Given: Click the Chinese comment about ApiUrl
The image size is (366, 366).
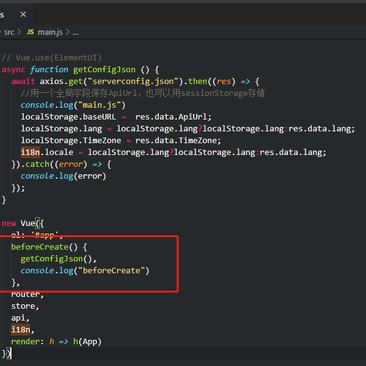Looking at the screenshot, I should pos(142,93).
